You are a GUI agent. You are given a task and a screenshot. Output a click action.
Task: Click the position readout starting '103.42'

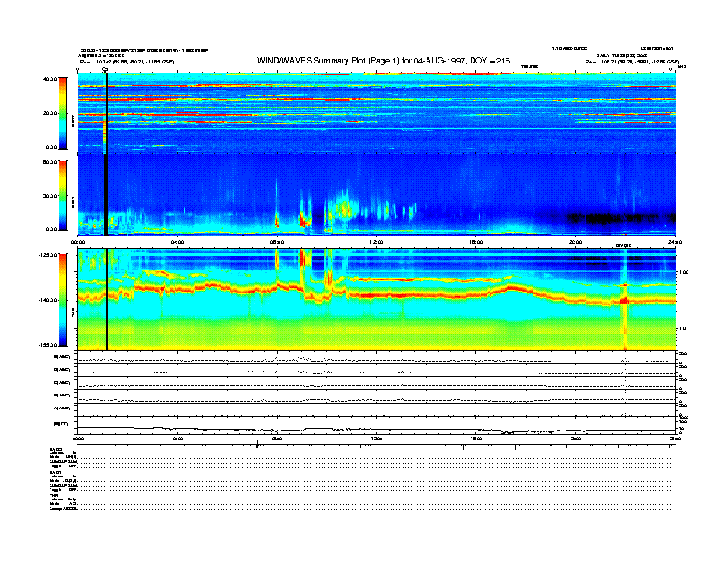134,62
